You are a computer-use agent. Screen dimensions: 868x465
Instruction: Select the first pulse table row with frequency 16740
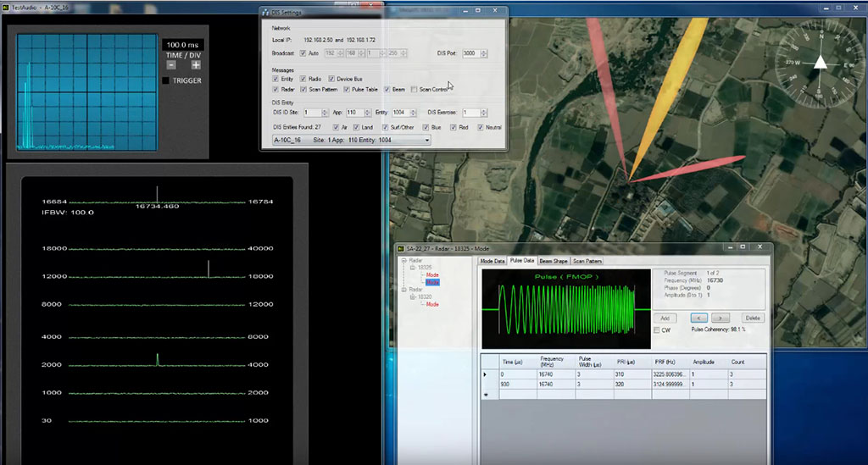[x=624, y=374]
